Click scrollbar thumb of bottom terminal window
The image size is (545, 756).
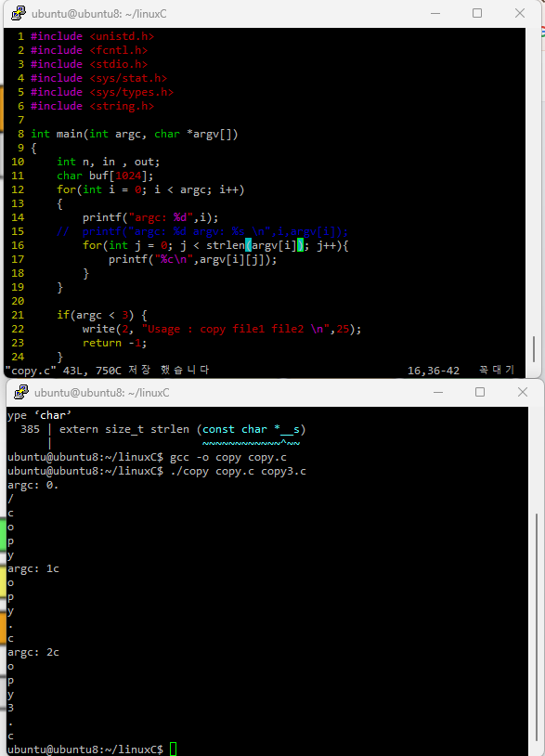click(x=537, y=627)
